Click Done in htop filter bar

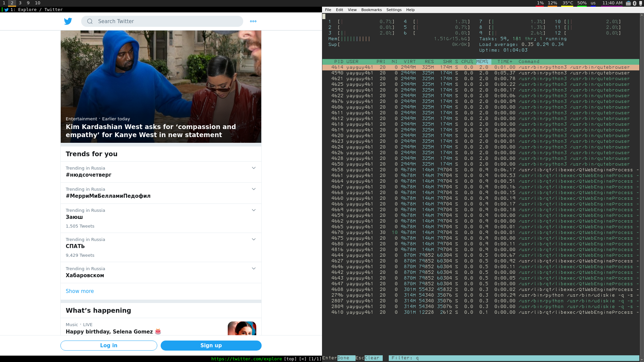point(346,358)
